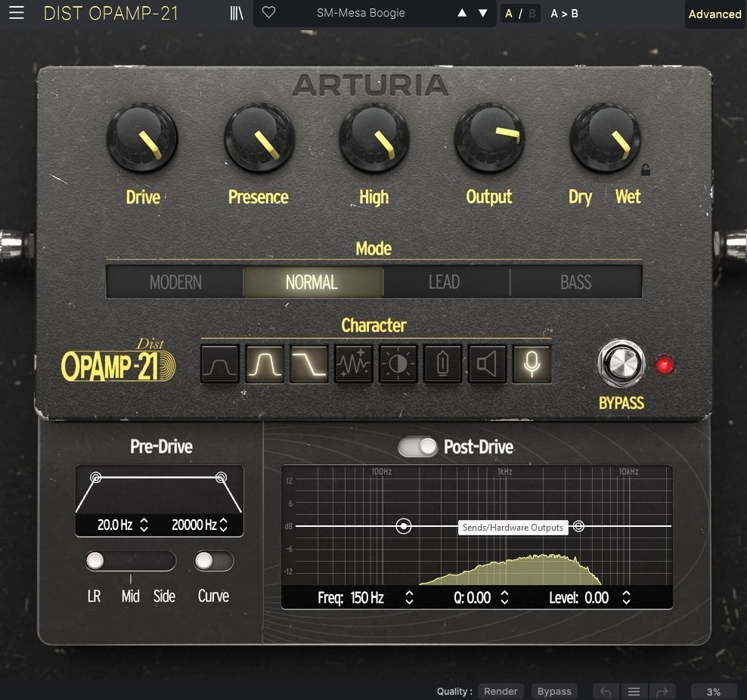This screenshot has width=747, height=700.
Task: Click the 20000 Hz value field
Action: tap(194, 525)
